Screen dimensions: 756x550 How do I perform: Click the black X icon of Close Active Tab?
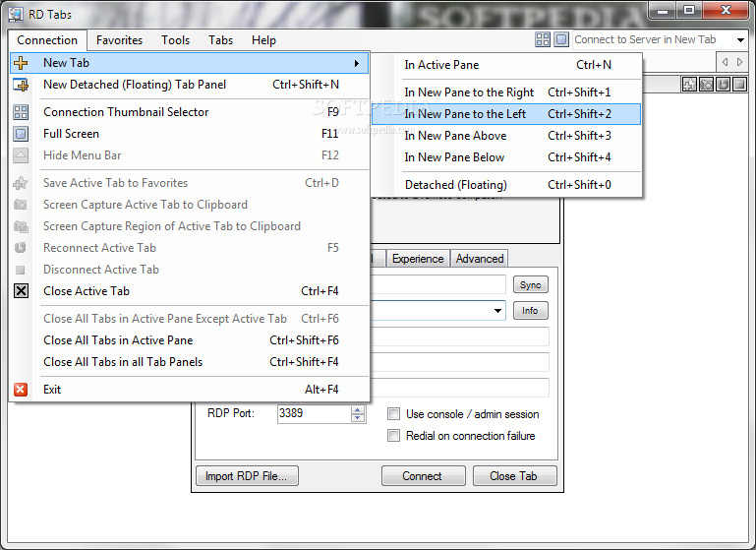pos(21,291)
